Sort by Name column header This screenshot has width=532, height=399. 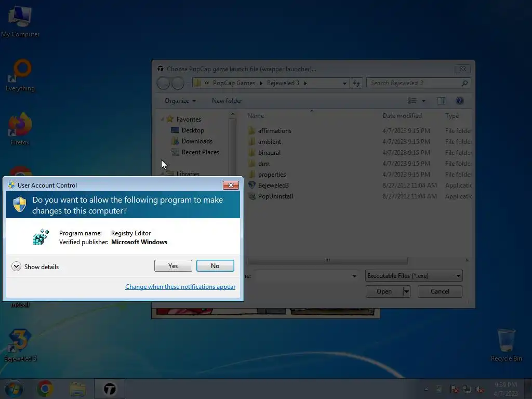[256, 116]
